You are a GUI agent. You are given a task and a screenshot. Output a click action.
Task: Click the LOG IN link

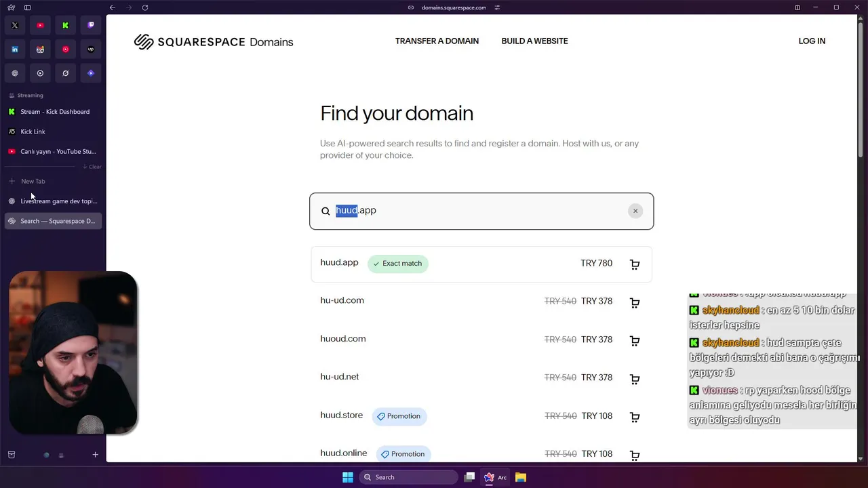812,41
